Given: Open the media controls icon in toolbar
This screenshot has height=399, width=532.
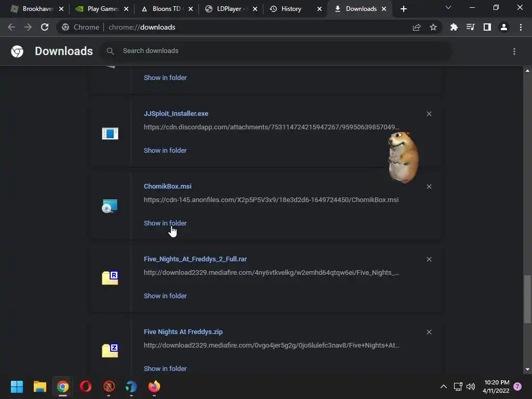Looking at the screenshot, I should [470, 27].
